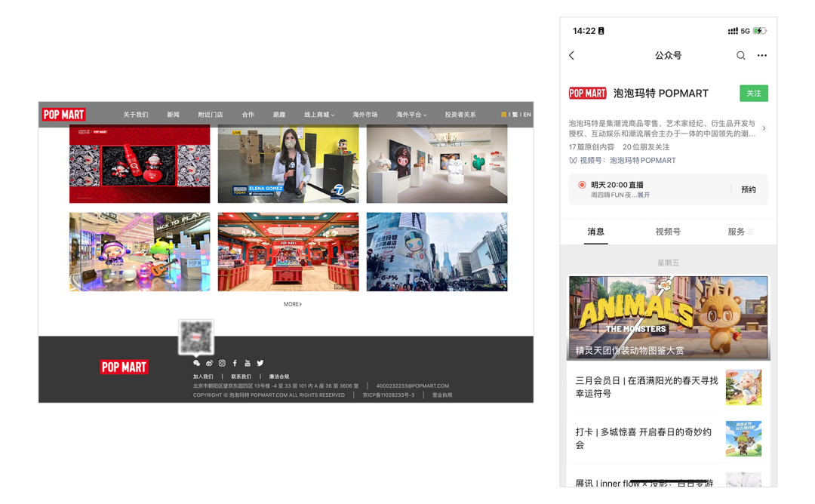815x504 pixels.
Task: Tap the green 关注 follow button
Action: [x=754, y=94]
